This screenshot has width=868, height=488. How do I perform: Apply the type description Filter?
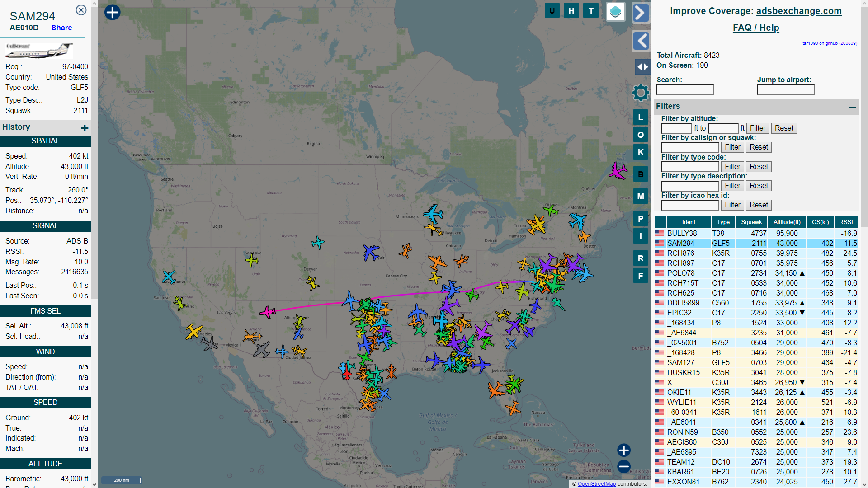(x=732, y=186)
